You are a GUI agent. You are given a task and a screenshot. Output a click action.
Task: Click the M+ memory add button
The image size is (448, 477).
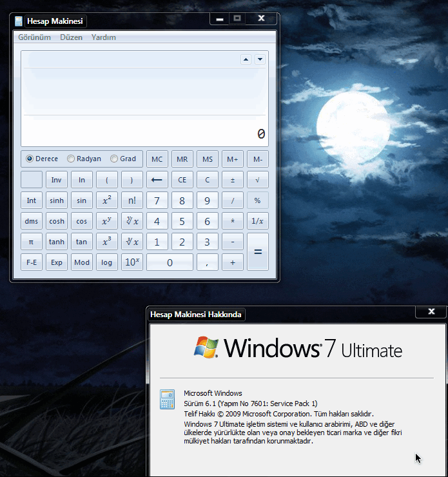233,159
